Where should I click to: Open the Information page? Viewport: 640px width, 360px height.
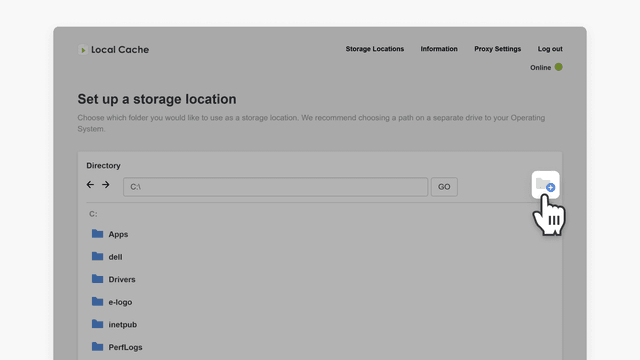pyautogui.click(x=439, y=49)
